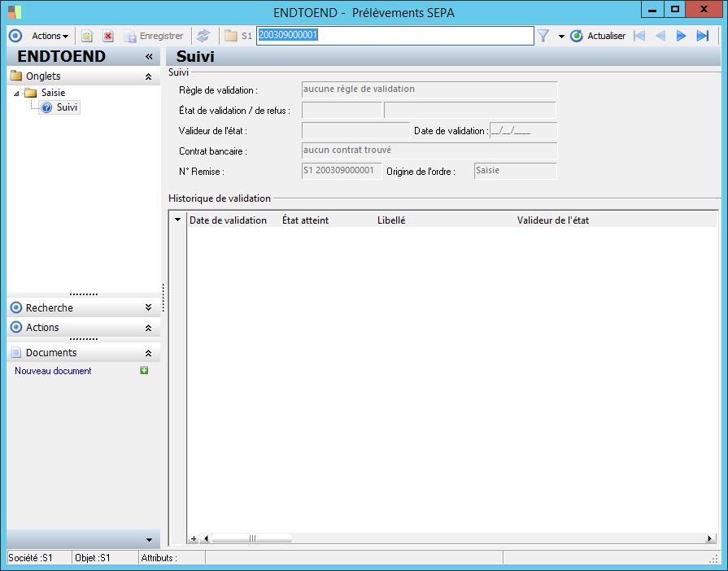Click the Règle de validation field
This screenshot has height=571, width=728.
pos(429,89)
